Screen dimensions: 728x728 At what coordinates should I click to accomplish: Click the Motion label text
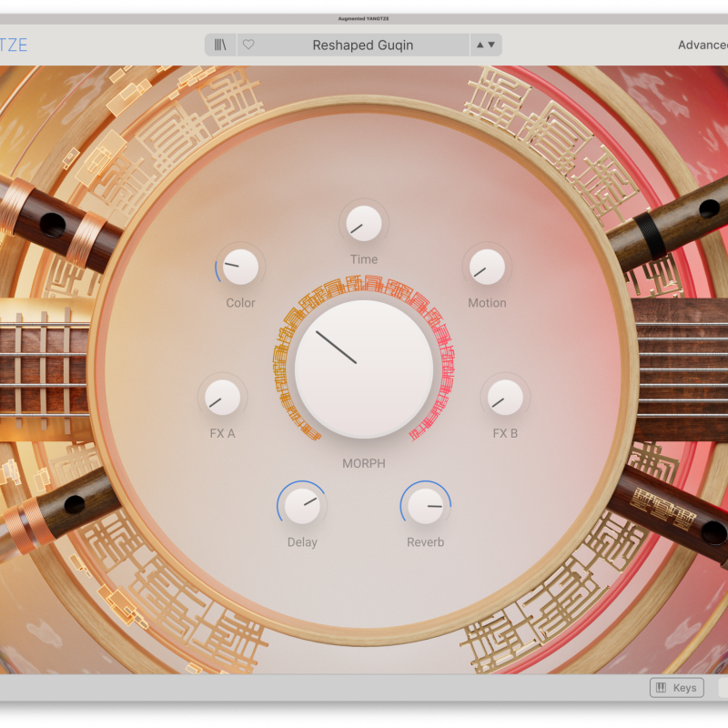487,303
